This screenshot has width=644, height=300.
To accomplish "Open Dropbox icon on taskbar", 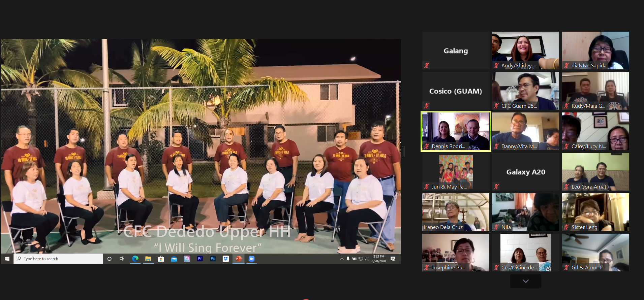I will coord(226,259).
